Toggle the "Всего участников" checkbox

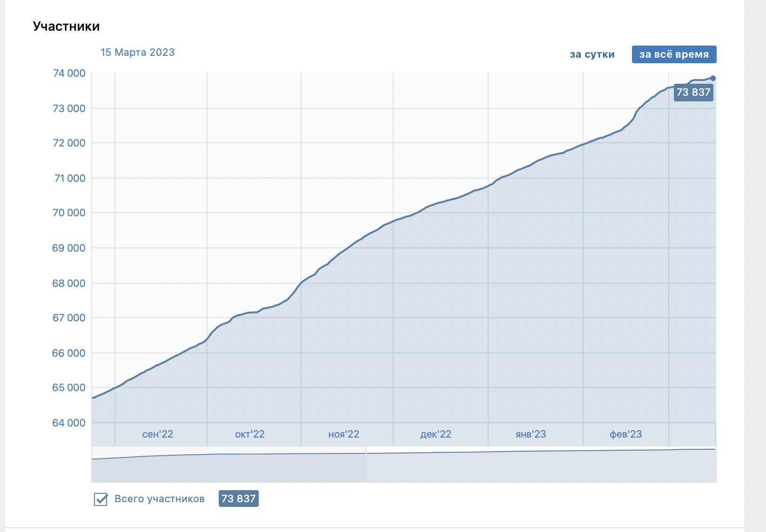tap(101, 499)
